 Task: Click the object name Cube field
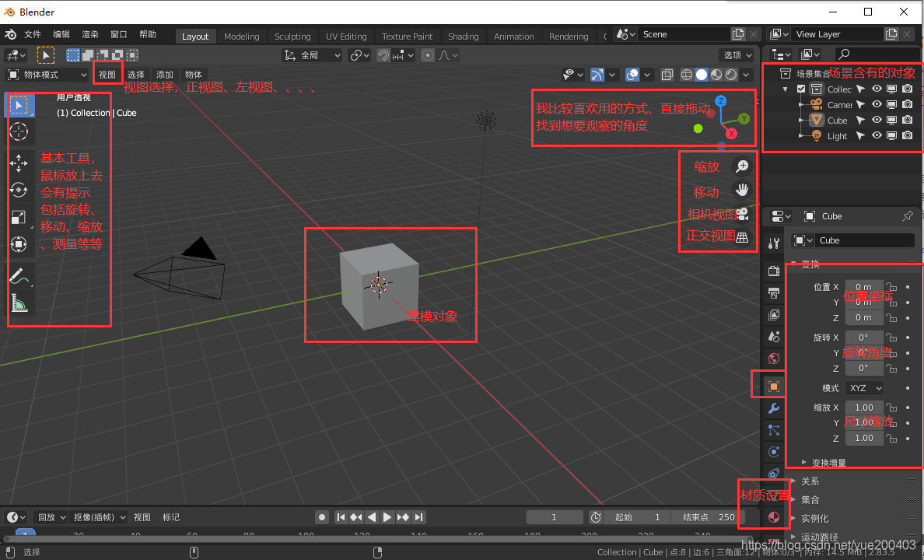point(864,240)
